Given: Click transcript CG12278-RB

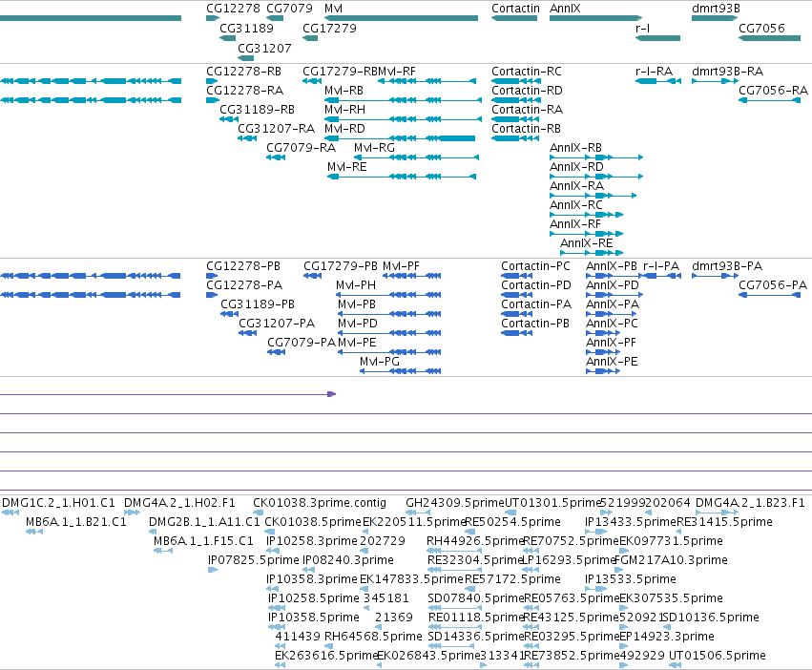Looking at the screenshot, I should [213, 81].
